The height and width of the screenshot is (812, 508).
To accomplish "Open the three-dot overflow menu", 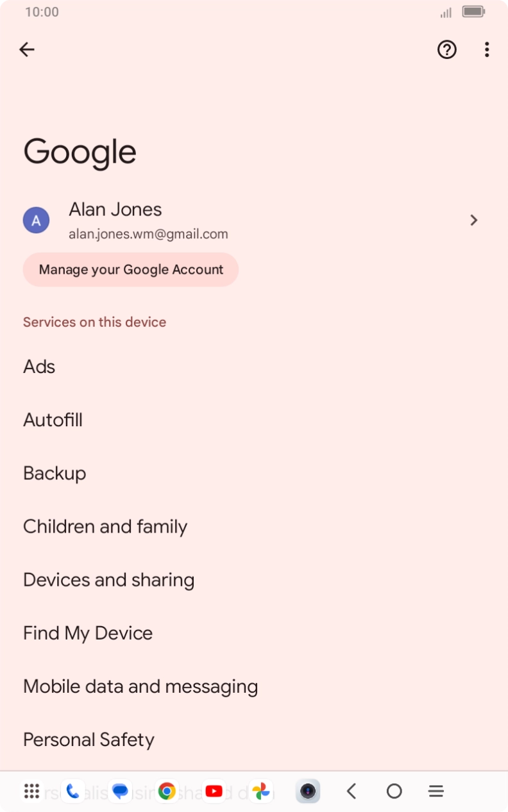I will [x=487, y=49].
